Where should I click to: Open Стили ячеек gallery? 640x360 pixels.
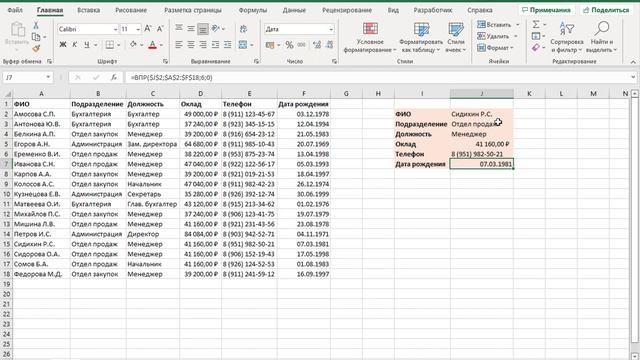[x=456, y=37]
